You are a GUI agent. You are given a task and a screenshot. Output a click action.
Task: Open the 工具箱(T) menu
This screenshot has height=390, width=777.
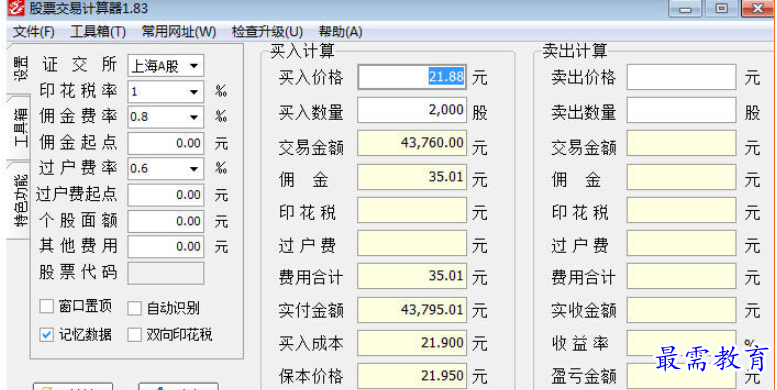(98, 32)
